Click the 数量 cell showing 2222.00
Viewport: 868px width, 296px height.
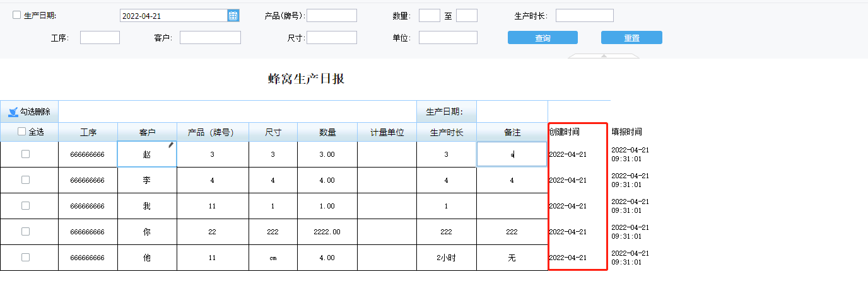coord(327,232)
